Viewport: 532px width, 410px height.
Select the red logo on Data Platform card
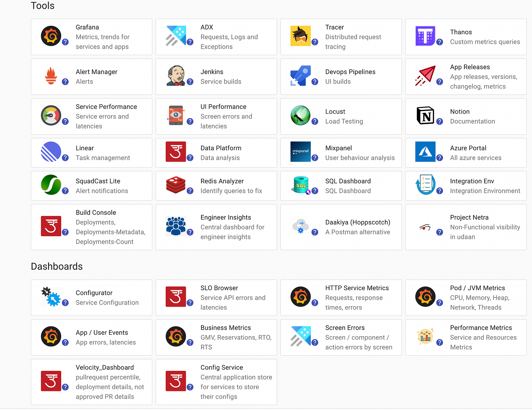[x=176, y=152]
